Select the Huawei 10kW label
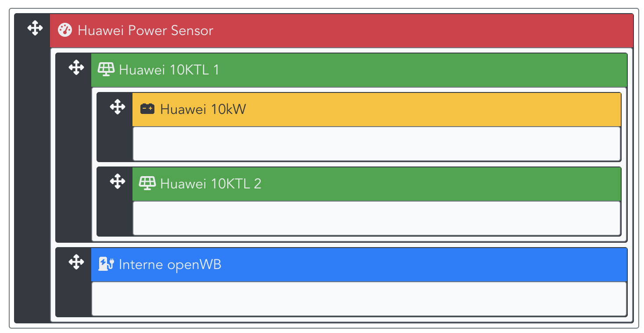Screen dimensions: 644x333 [x=203, y=109]
